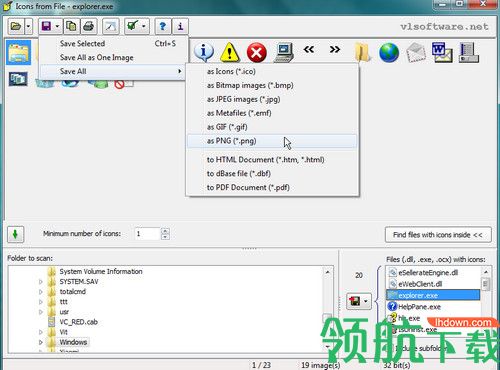Open the Save All submenu
The width and height of the screenshot is (500, 370).
(x=112, y=71)
